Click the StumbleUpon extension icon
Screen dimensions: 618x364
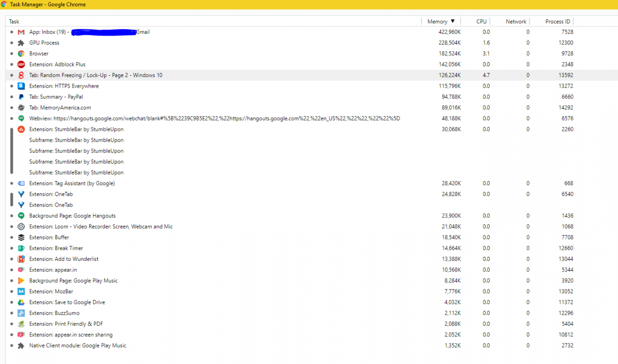tap(21, 129)
